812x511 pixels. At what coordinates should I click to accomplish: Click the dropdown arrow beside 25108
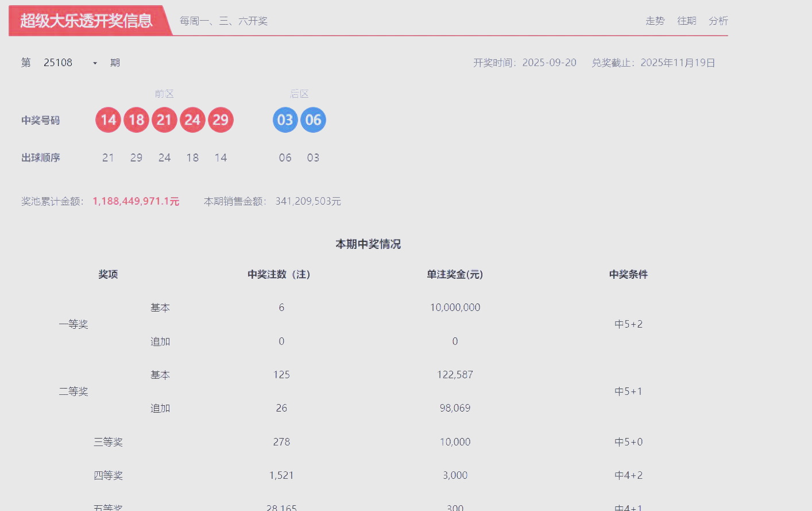click(95, 63)
